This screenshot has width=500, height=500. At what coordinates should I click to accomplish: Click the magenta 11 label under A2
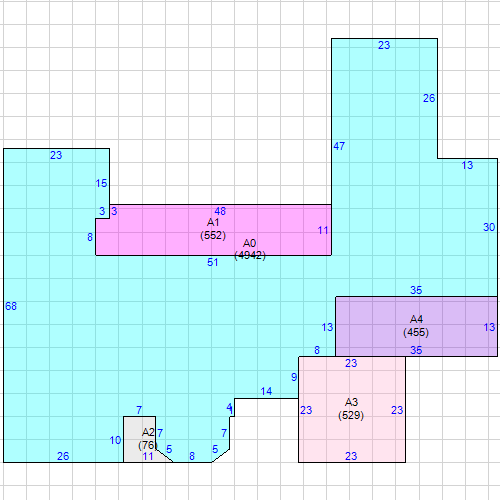pyautogui.click(x=148, y=456)
